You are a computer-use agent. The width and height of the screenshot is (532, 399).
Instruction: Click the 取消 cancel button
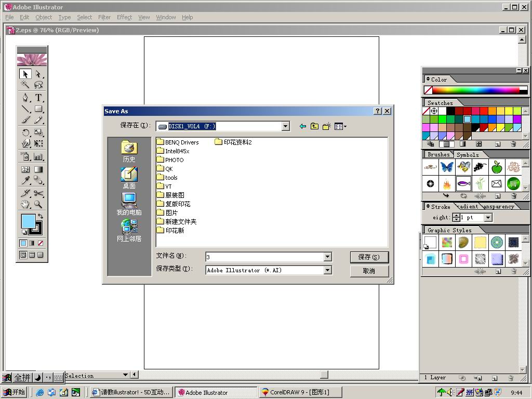click(x=369, y=271)
